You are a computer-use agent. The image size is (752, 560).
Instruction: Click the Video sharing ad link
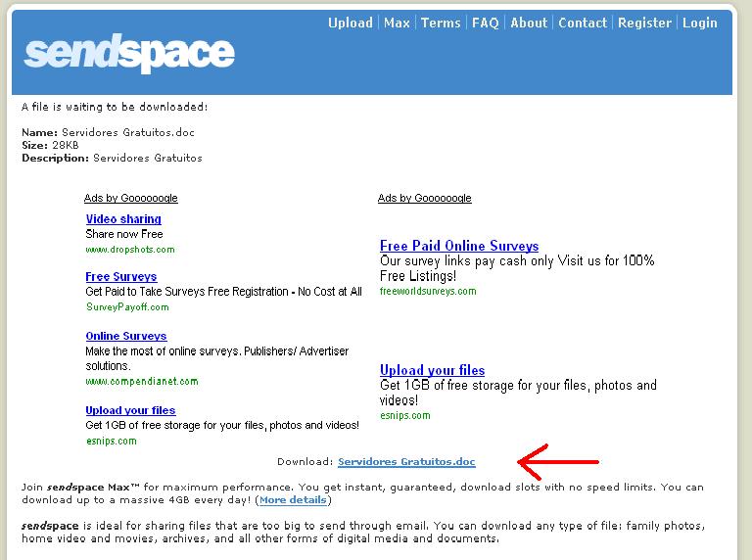click(x=123, y=219)
